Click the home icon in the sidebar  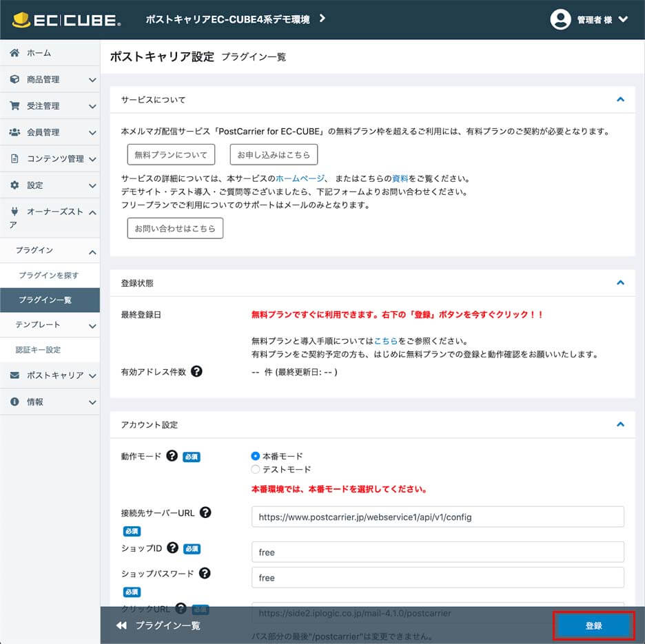click(x=14, y=52)
